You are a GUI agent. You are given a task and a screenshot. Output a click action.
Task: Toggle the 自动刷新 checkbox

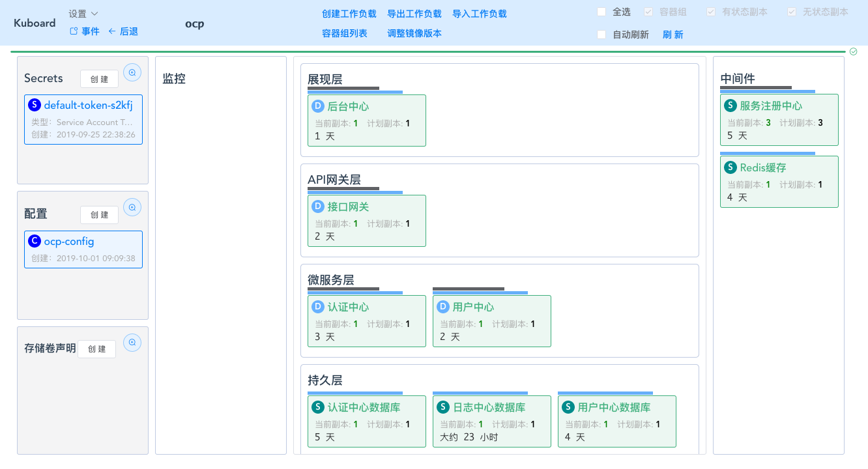tap(601, 35)
